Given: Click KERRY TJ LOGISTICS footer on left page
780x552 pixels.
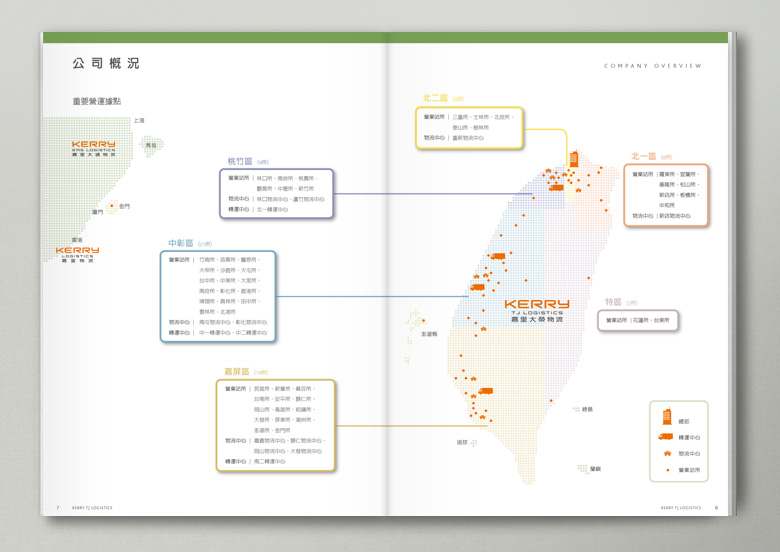Looking at the screenshot, I should 92,508.
